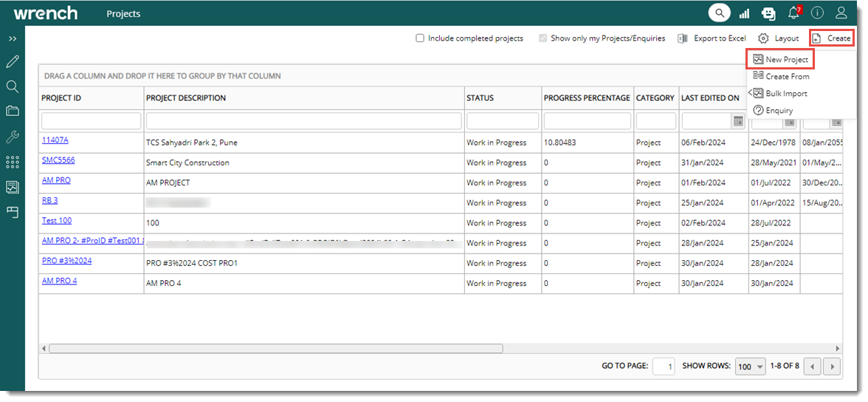The image size is (868, 402).
Task: Open notifications bell with badge 7
Action: 794,13
